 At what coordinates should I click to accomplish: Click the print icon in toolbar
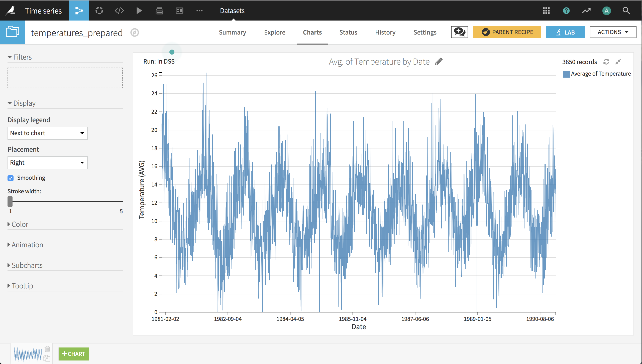pos(159,10)
